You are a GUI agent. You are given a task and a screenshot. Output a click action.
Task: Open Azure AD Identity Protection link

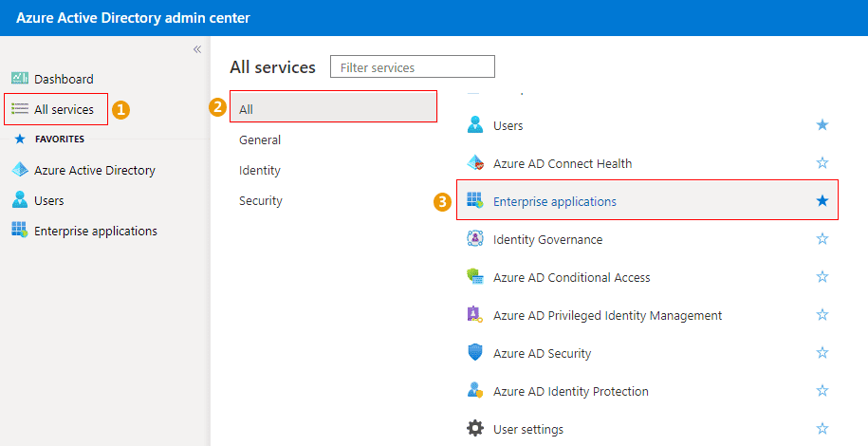click(x=570, y=391)
